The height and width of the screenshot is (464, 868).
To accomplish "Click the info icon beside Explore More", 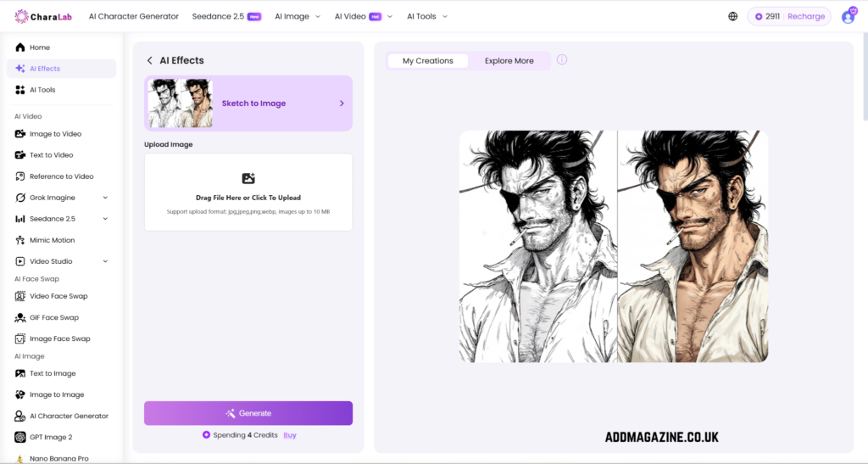I will [x=562, y=59].
